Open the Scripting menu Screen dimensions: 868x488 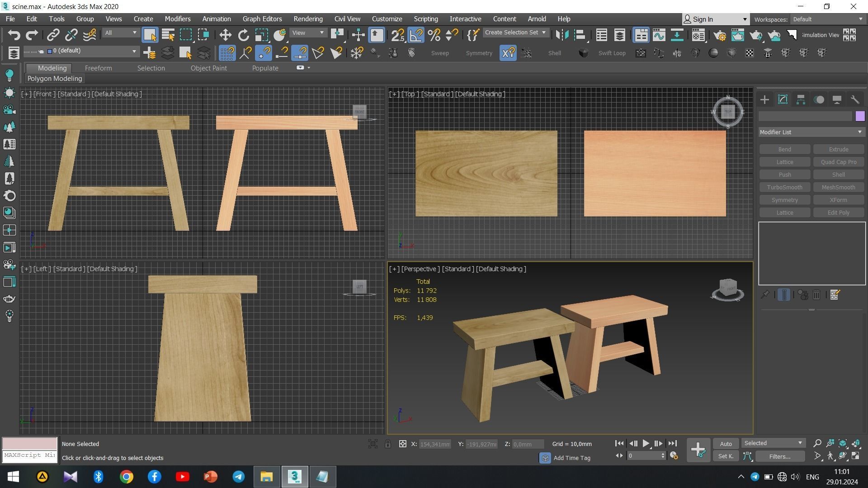(425, 19)
